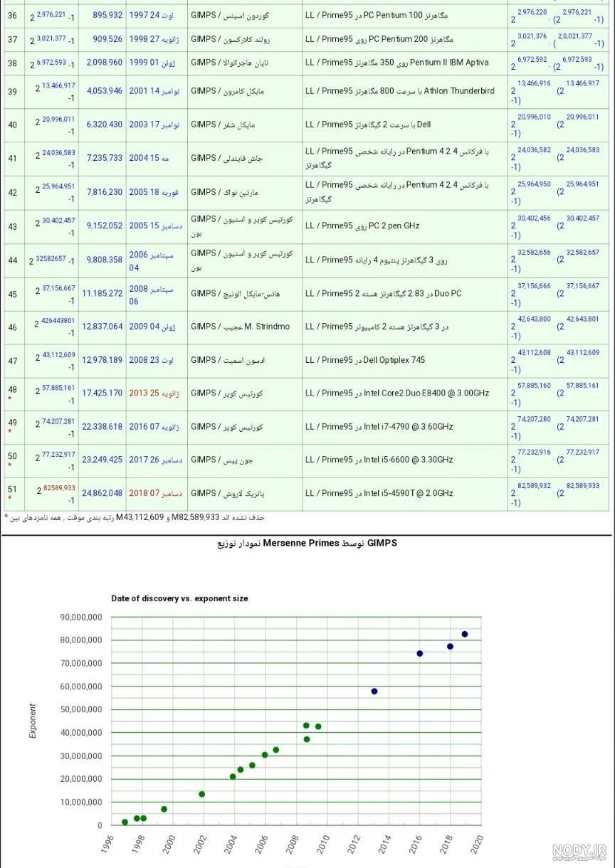615x868 pixels.
Task: Open the red date دسامبر 07 2018
Action: point(155,493)
